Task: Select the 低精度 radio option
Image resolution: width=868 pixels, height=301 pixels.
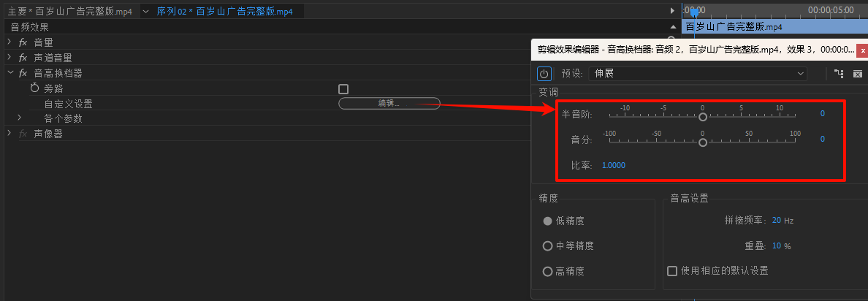Action: (548, 221)
